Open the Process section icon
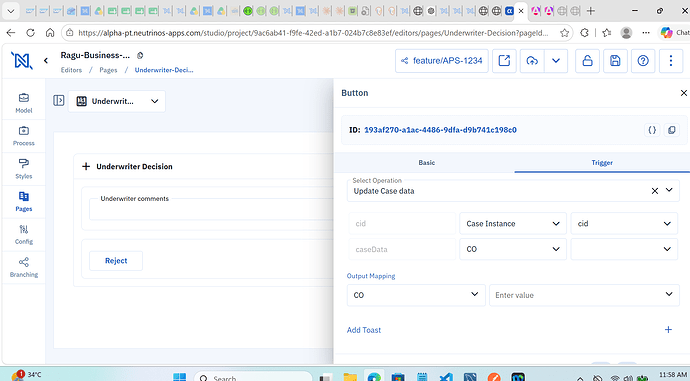690x381 pixels. tap(24, 136)
